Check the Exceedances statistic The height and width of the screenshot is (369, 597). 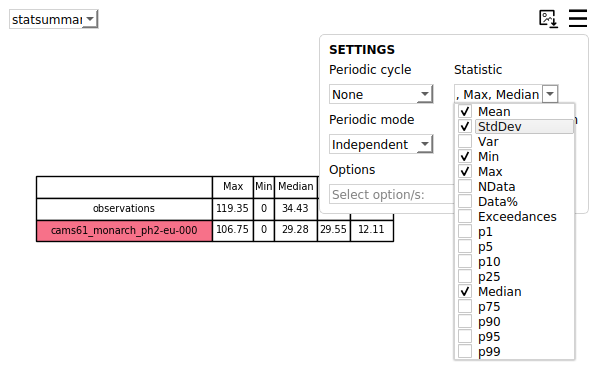(x=465, y=216)
